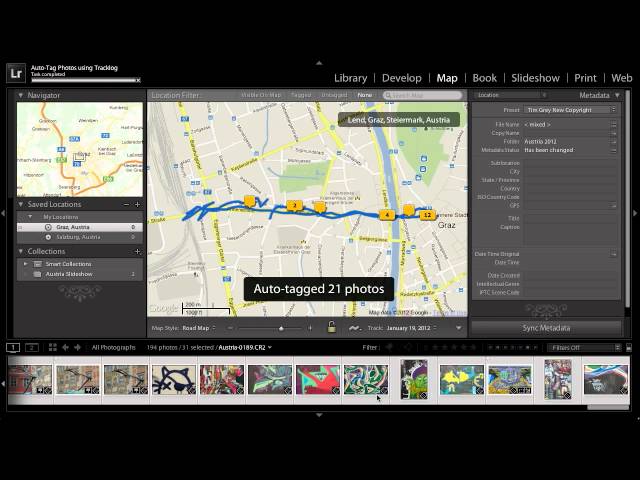Cancel the Auto-Tag task with its X

(138, 80)
